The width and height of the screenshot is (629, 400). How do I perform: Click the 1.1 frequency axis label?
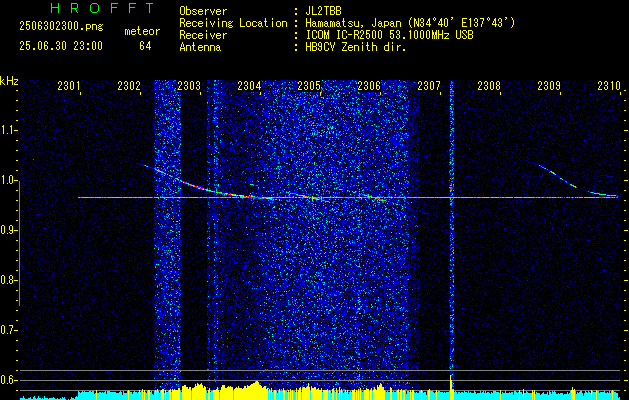[8, 130]
